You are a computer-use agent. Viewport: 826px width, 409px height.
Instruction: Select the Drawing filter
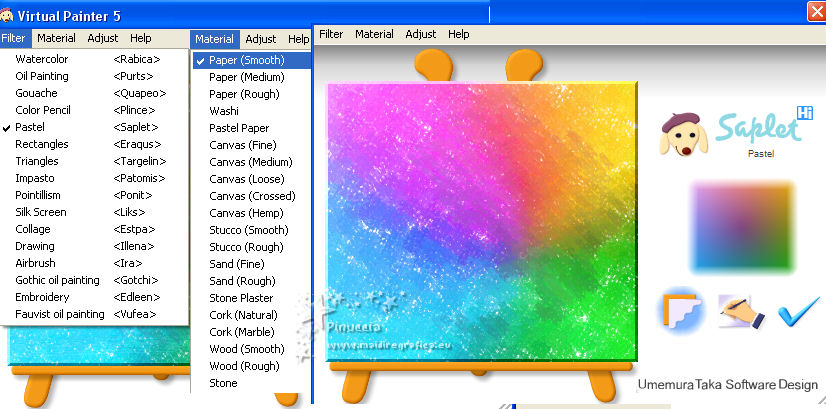pyautogui.click(x=94, y=246)
